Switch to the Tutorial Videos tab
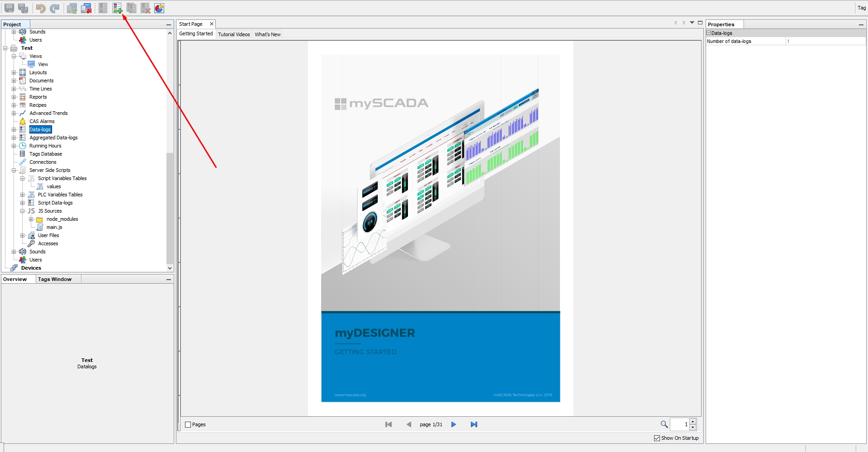Image resolution: width=868 pixels, height=452 pixels. 234,34
